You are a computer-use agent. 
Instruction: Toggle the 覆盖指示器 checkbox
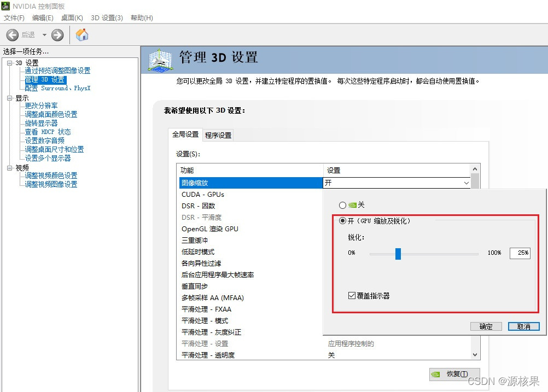[x=352, y=296]
